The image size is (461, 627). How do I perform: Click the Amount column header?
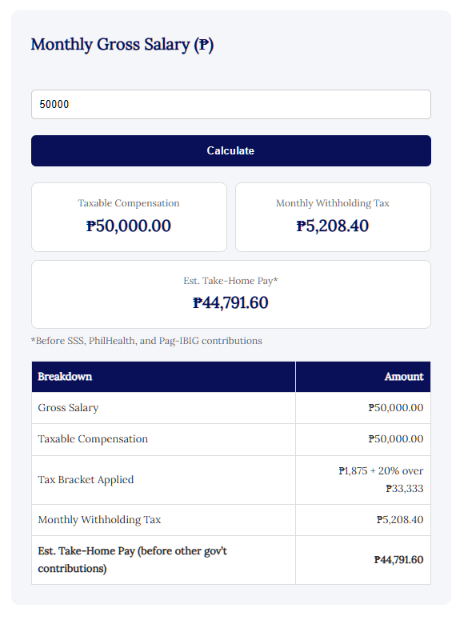(x=363, y=377)
